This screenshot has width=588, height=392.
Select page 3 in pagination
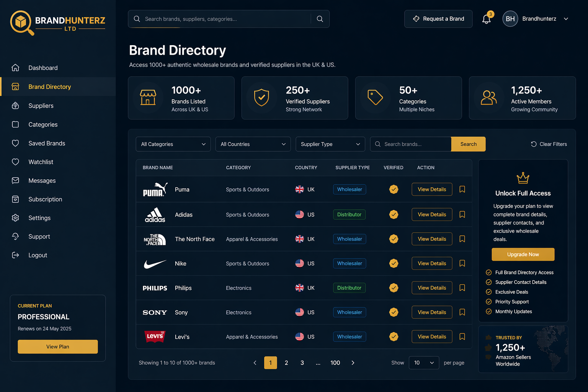(x=302, y=363)
